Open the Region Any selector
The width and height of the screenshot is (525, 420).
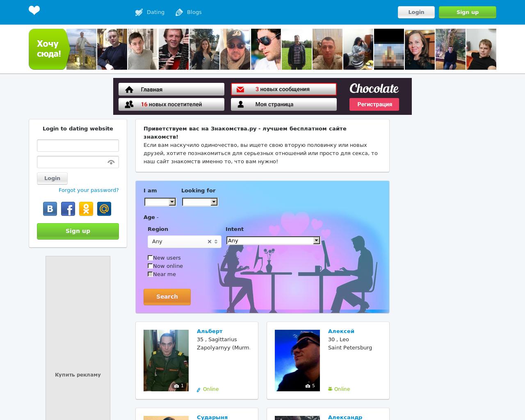point(185,242)
